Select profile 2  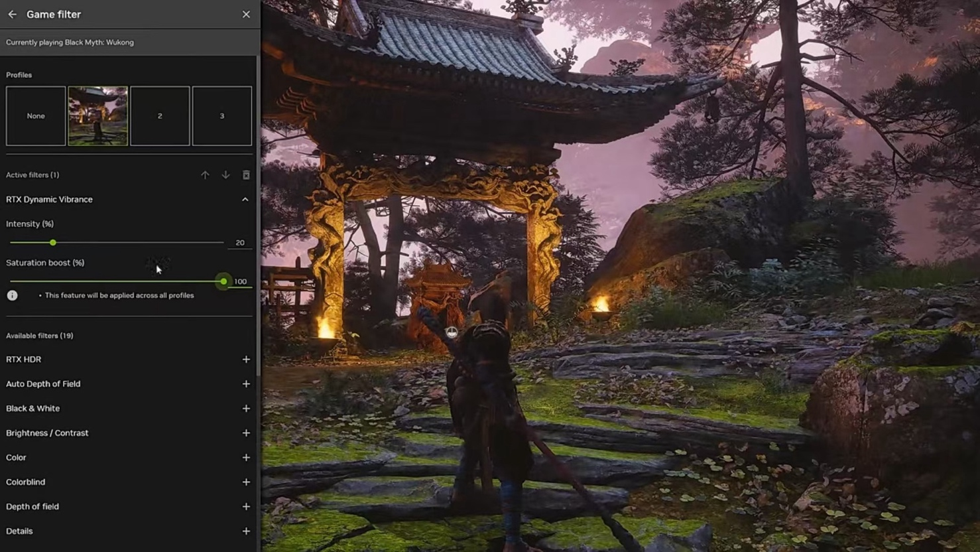click(x=160, y=115)
